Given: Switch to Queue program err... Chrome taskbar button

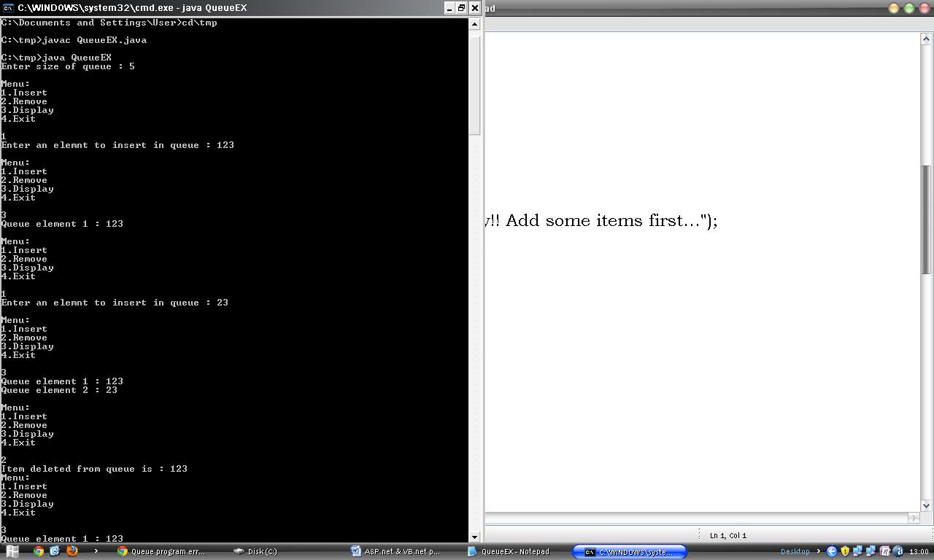Looking at the screenshot, I should (x=163, y=552).
